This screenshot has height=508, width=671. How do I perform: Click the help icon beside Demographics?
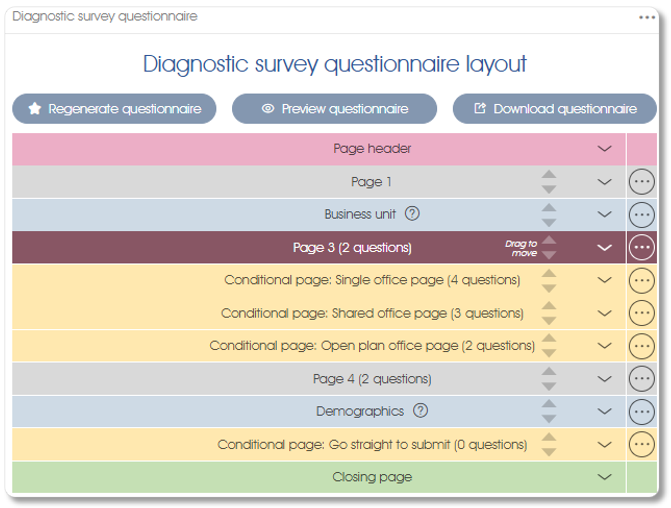(420, 410)
